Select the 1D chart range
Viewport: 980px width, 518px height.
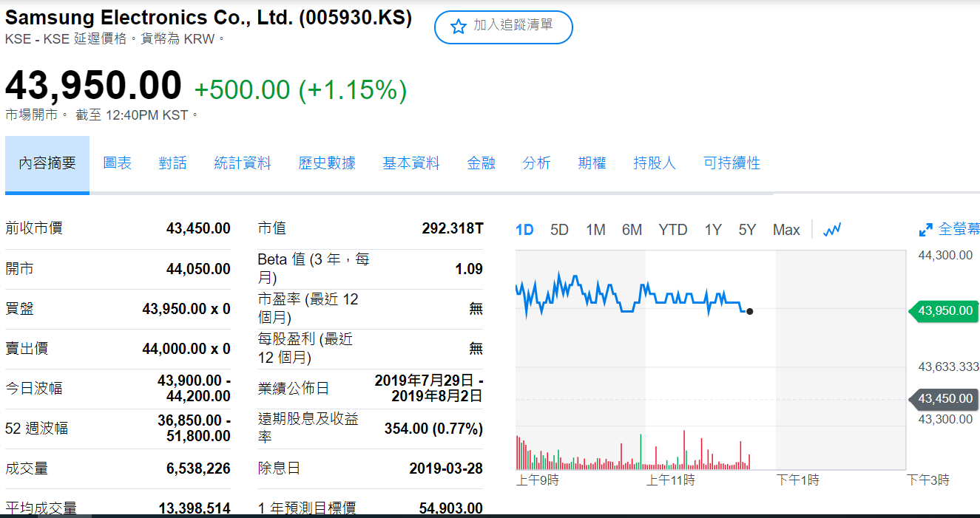coord(524,230)
